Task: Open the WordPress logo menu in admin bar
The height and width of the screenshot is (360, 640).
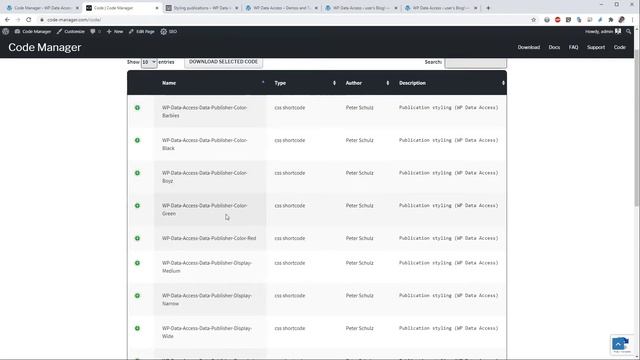Action: pyautogui.click(x=6, y=31)
